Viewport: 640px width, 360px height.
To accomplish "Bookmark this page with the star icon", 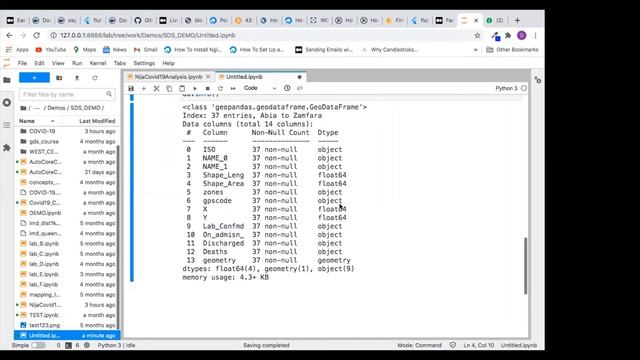I will tap(477, 36).
